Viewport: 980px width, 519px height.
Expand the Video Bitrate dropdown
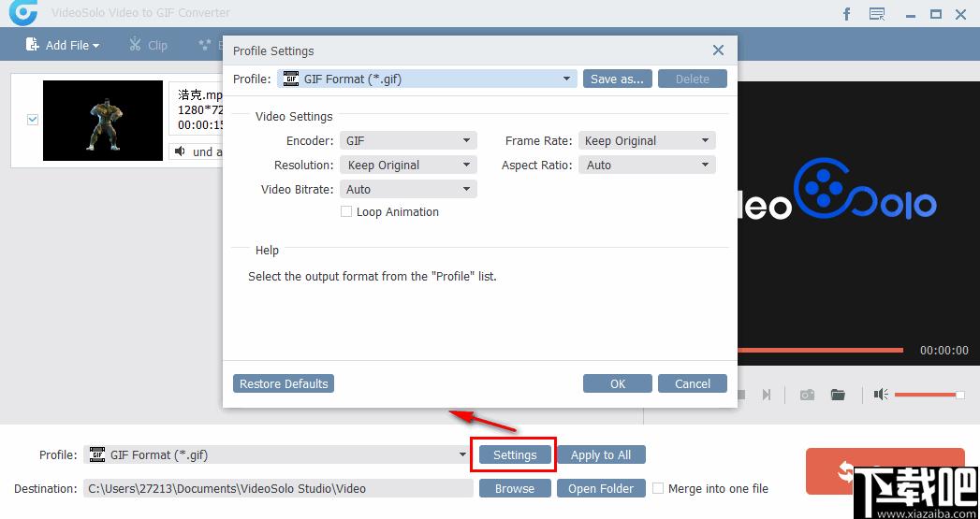pyautogui.click(x=408, y=189)
